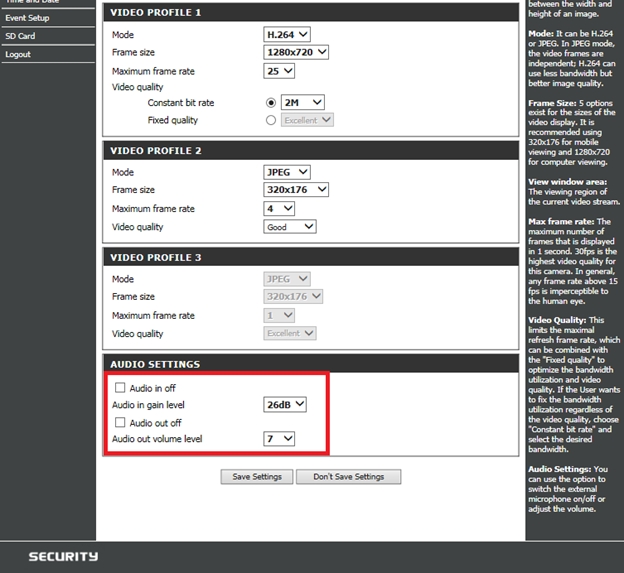Screen dimensions: 624x573
Task: Open Audio out volume level dropdown
Action: [x=280, y=439]
